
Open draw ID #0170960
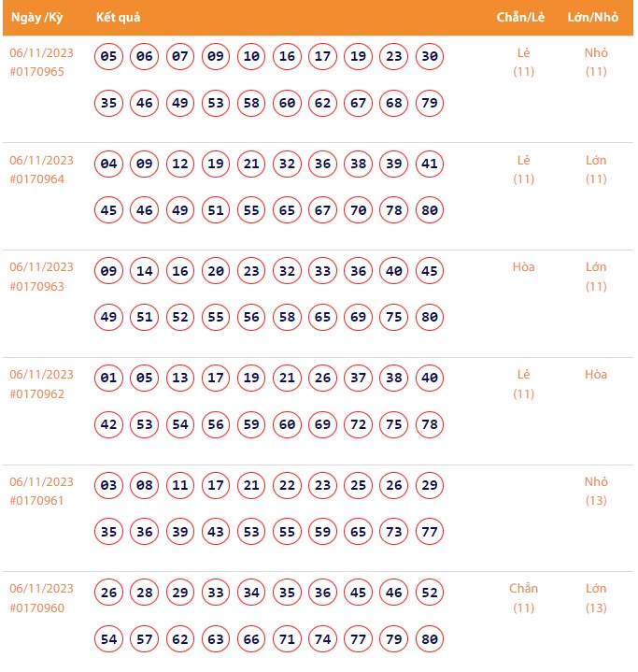coord(37,608)
